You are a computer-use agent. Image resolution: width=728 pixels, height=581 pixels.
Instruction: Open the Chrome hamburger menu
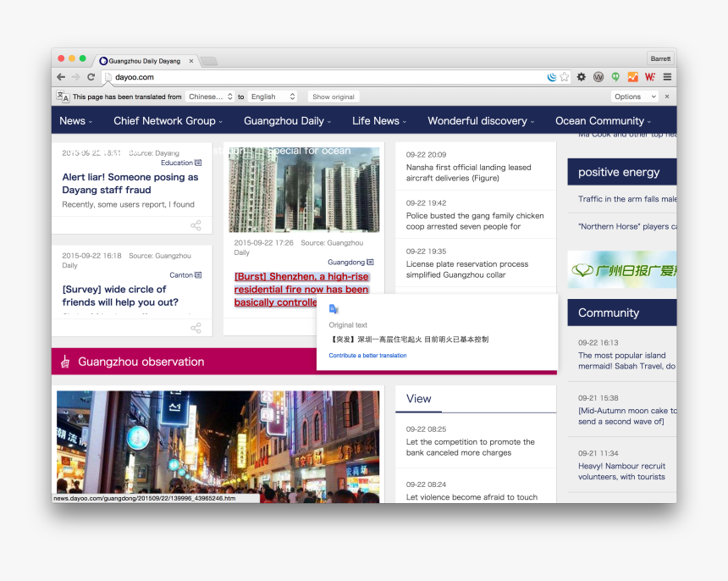pos(667,77)
